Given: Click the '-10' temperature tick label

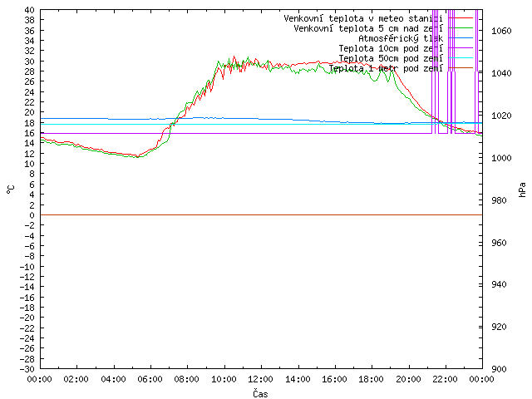Looking at the screenshot, I should coord(27,267).
